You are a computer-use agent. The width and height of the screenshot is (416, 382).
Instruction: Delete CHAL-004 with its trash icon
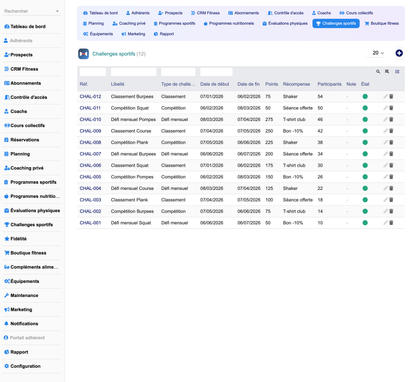391,188
